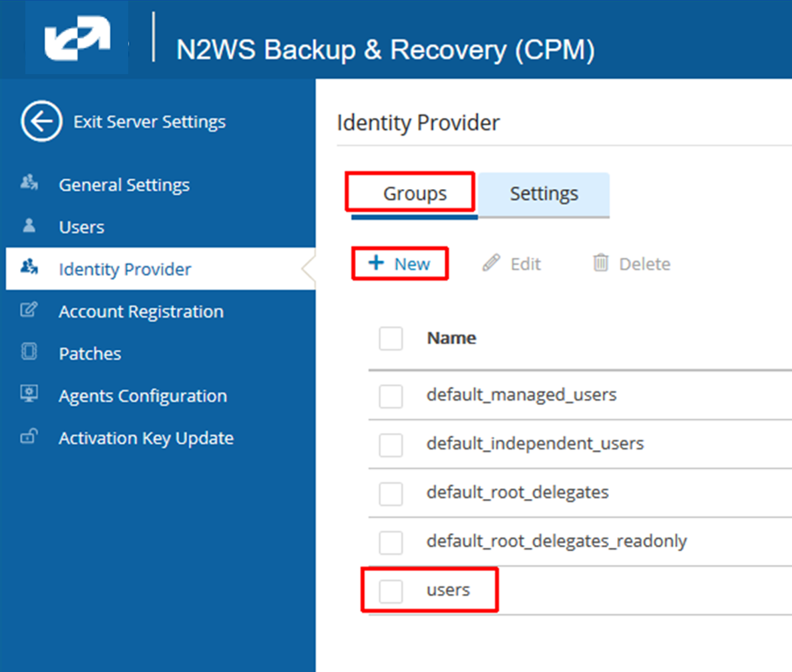Click the Edit button
The image size is (792, 672).
[512, 264]
